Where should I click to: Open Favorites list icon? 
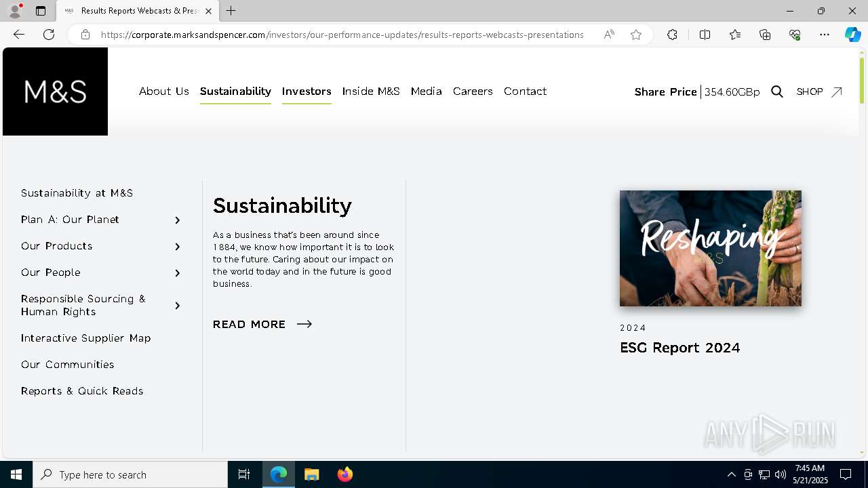735,35
